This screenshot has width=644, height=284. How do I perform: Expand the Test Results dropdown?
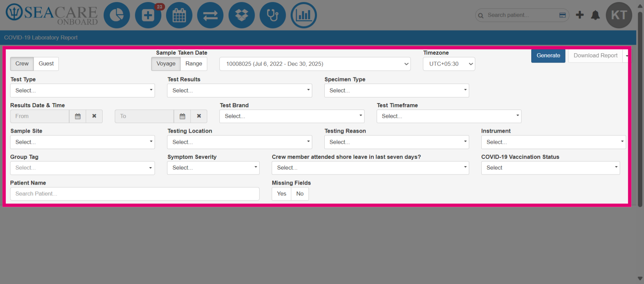239,90
